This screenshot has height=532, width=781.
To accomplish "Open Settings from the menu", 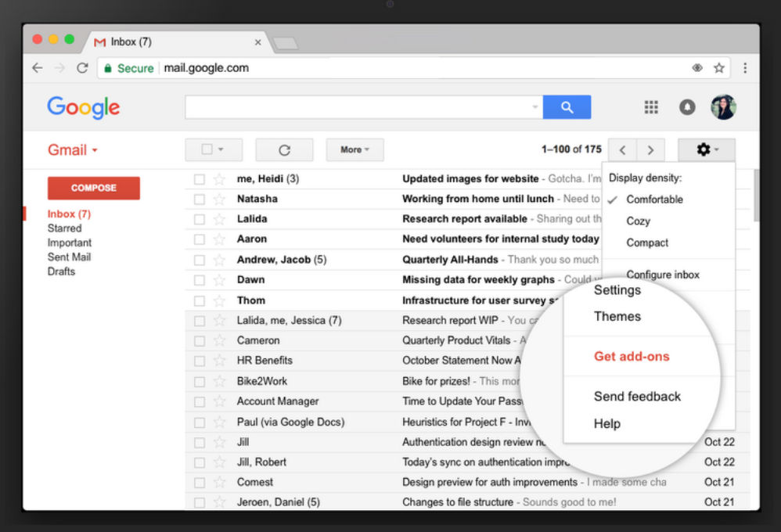I will [x=617, y=290].
